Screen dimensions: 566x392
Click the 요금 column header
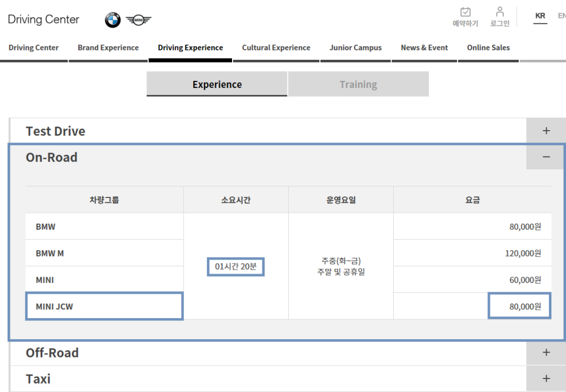click(472, 200)
